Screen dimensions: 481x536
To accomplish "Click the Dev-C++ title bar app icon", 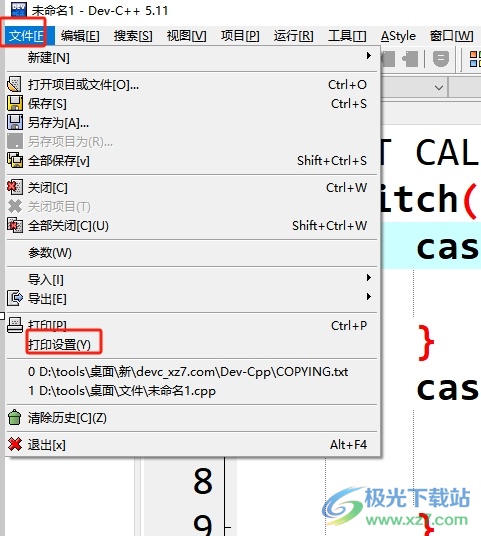I will coord(18,10).
